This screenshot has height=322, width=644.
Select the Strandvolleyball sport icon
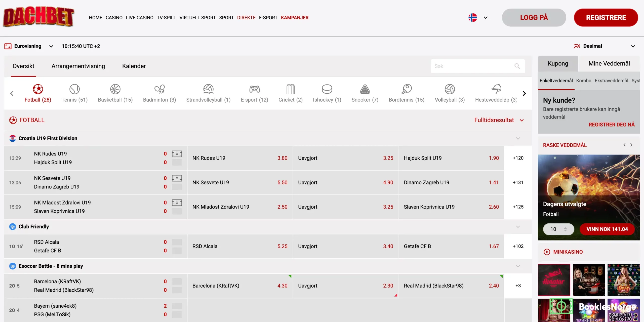pyautogui.click(x=208, y=89)
